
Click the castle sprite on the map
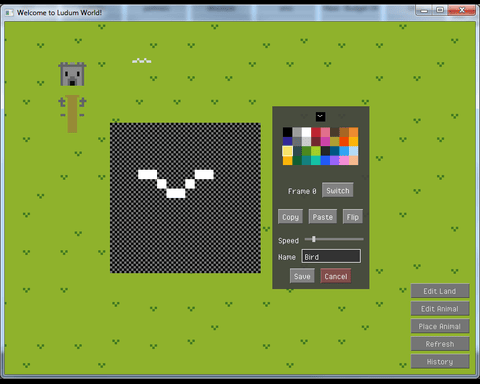(72, 74)
